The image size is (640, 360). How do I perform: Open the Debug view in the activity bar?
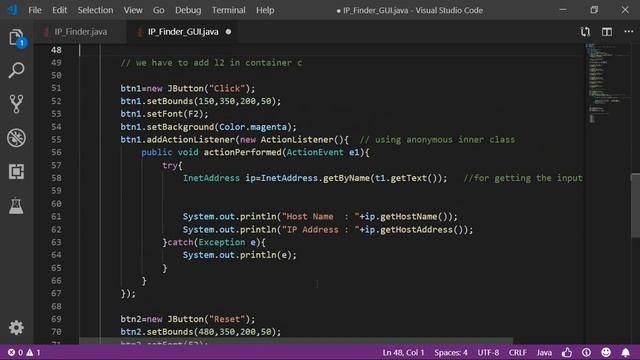tap(16, 138)
